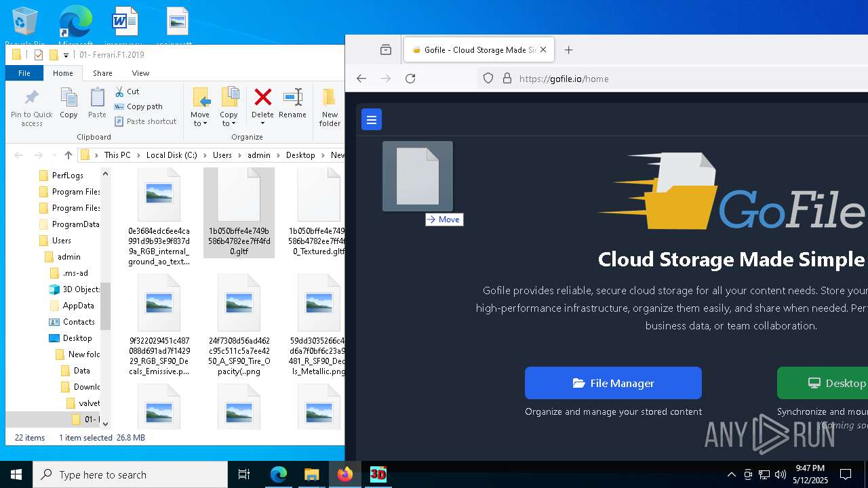This screenshot has width=868, height=488.
Task: Click the red Delete icon
Action: (x=262, y=97)
